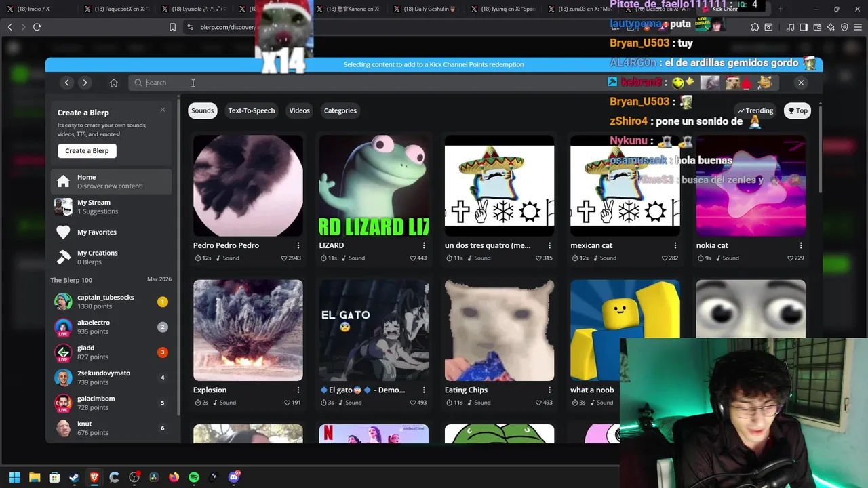Open the Blerp home icon

[114, 83]
